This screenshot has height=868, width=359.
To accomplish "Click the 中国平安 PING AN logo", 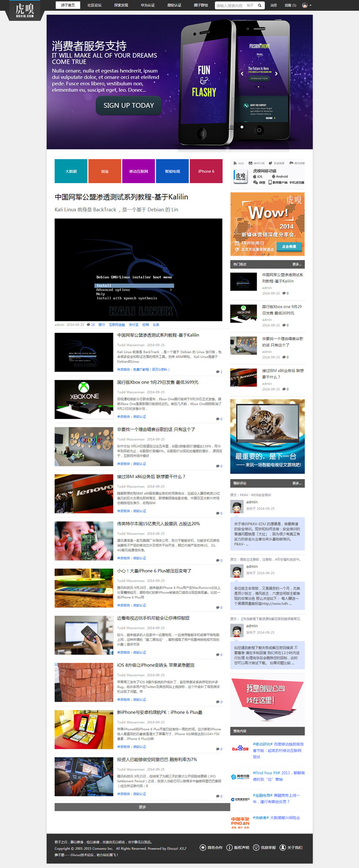I will click(x=240, y=823).
